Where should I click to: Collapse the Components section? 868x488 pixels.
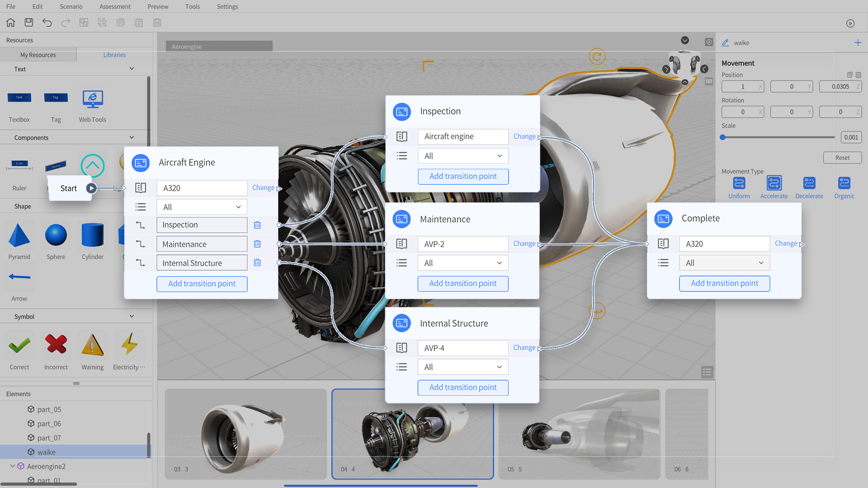pos(132,137)
